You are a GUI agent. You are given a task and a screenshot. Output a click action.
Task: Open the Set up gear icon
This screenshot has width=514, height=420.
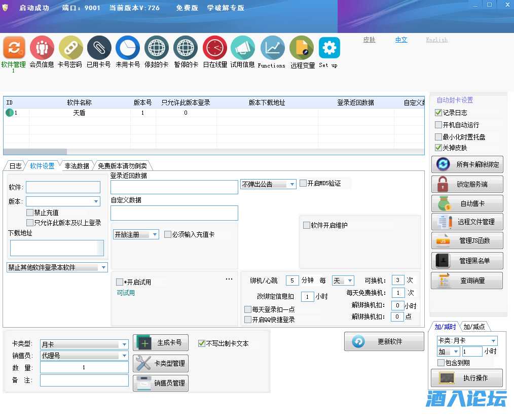click(x=329, y=48)
